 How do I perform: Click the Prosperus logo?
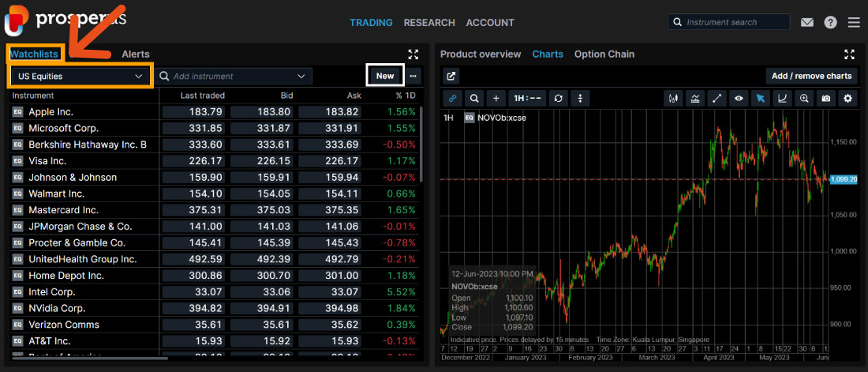[x=65, y=20]
